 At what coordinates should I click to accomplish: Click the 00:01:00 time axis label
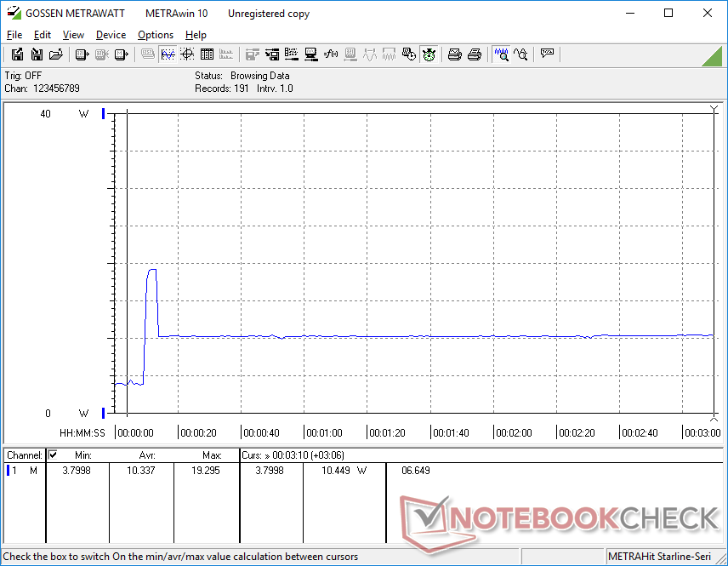325,432
